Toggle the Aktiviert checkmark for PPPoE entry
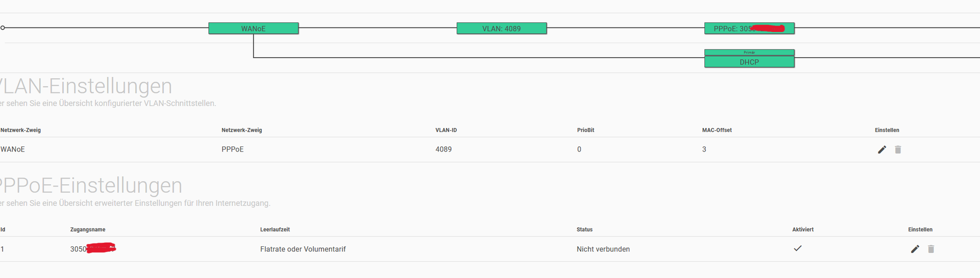Image resolution: width=980 pixels, height=278 pixels. [798, 248]
